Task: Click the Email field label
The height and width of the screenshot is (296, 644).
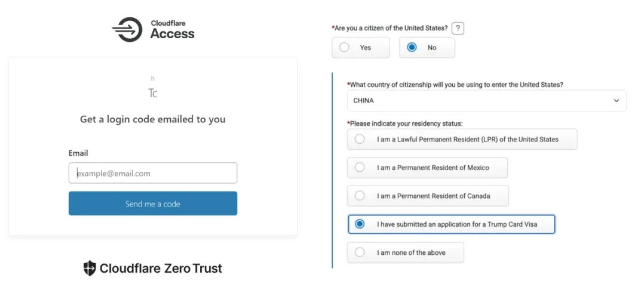Action: click(x=78, y=153)
